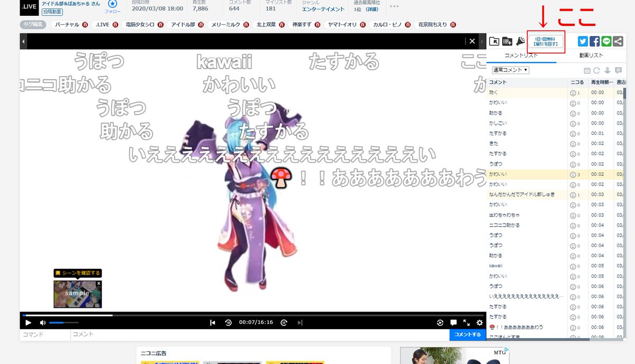The height and width of the screenshot is (364, 635).
Task: Close the black banner above the video
Action: pos(472,41)
